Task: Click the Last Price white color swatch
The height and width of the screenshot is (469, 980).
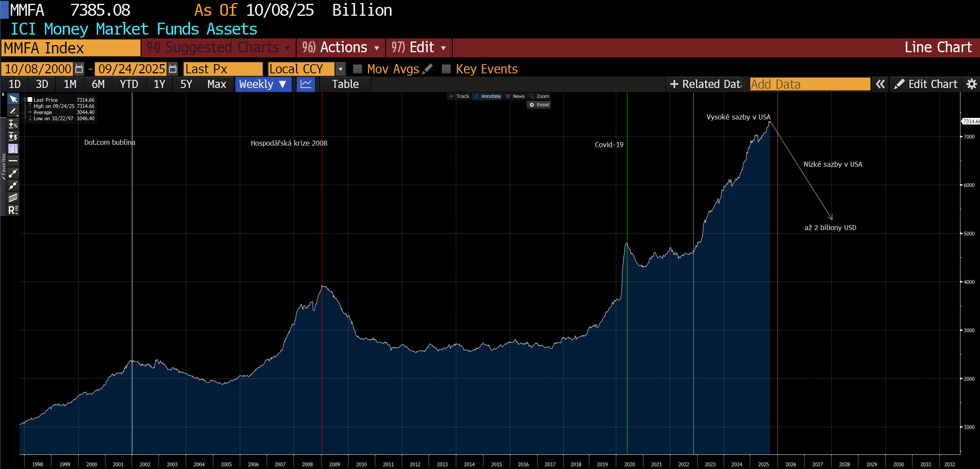Action: [x=30, y=100]
